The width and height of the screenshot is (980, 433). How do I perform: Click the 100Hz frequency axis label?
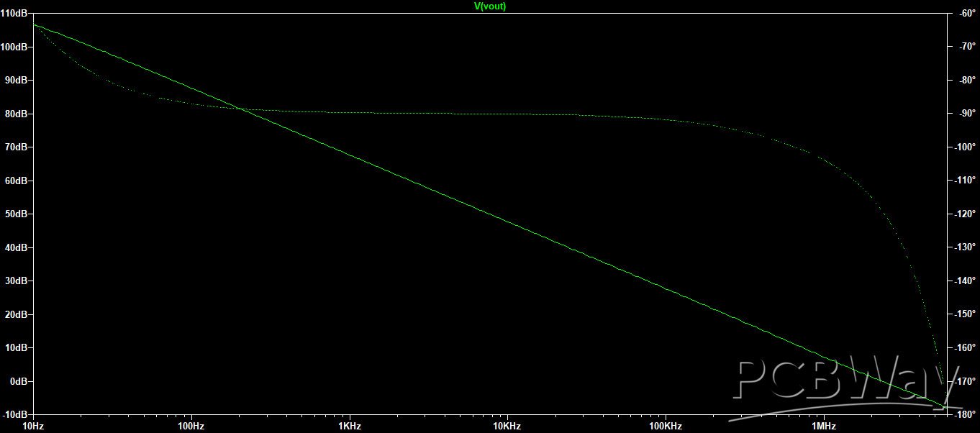pyautogui.click(x=191, y=426)
